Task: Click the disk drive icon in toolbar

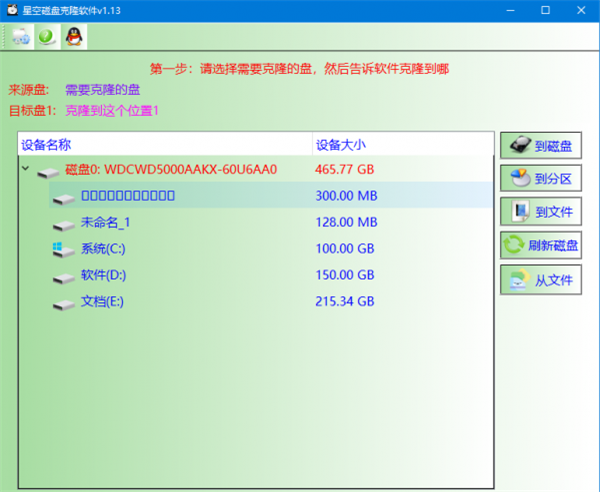Action: click(x=20, y=37)
